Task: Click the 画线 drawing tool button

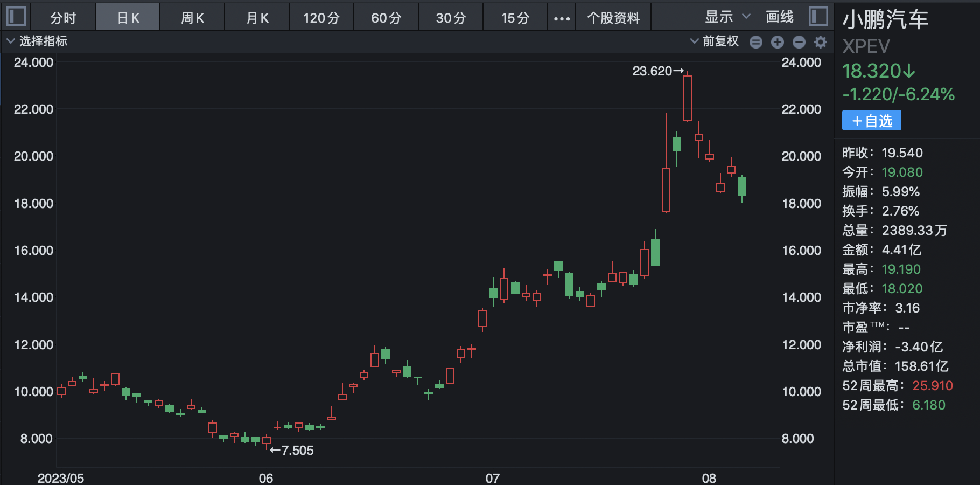Action: coord(780,17)
